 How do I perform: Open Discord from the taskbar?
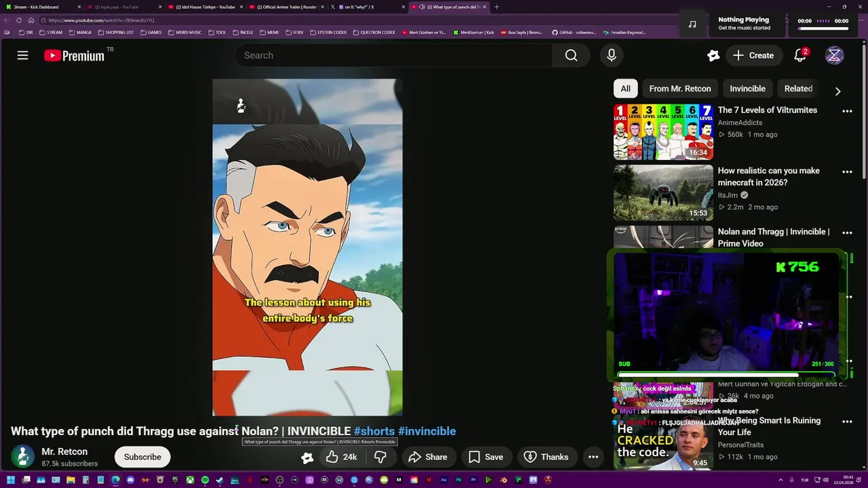click(130, 480)
